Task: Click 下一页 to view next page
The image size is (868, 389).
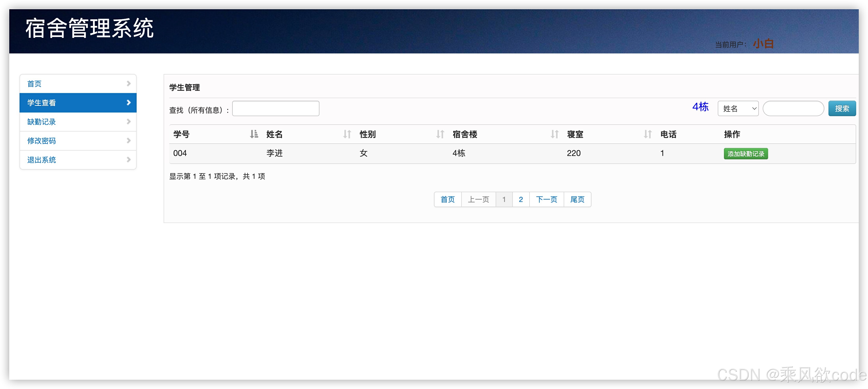Action: 546,199
